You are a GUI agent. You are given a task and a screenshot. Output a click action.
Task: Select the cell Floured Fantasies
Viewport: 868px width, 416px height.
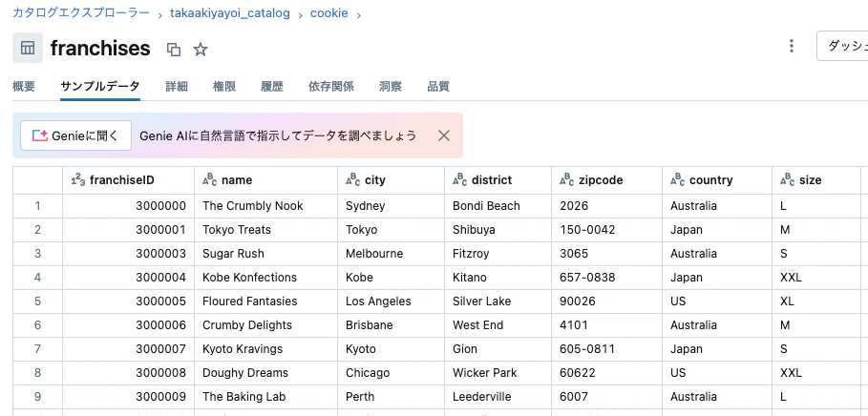[x=265, y=301]
